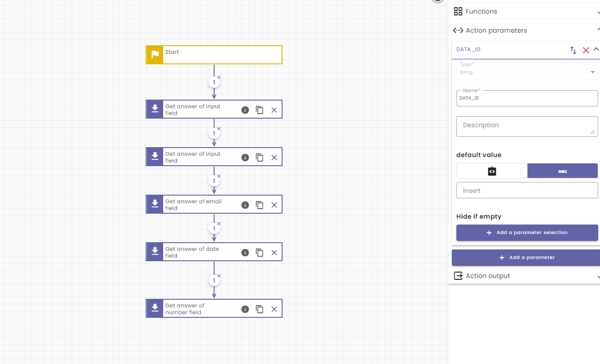Click the Start node flag icon
This screenshot has width=600, height=364.
155,55
